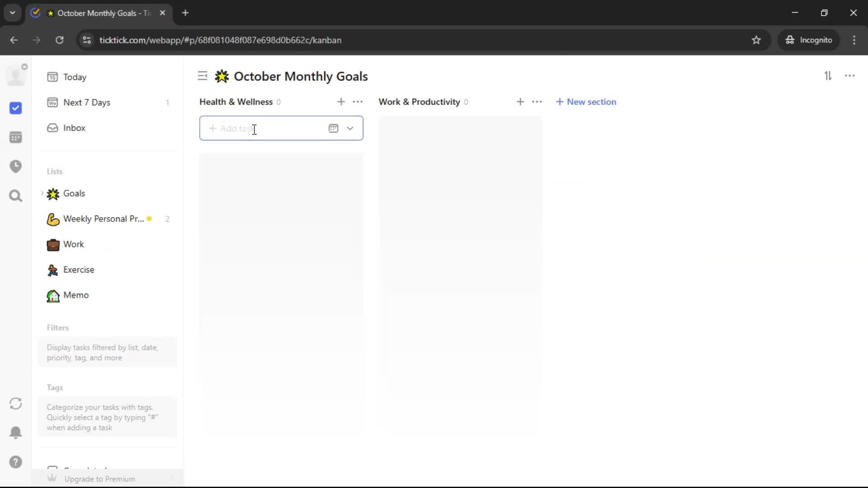Viewport: 868px width, 488px height.
Task: Click the Sort icon at top right
Action: pyautogui.click(x=828, y=76)
